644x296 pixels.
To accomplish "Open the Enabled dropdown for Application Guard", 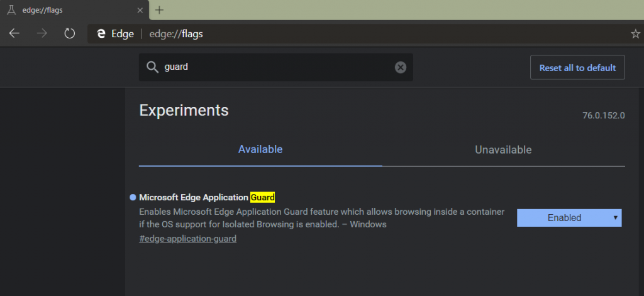I will tap(569, 218).
